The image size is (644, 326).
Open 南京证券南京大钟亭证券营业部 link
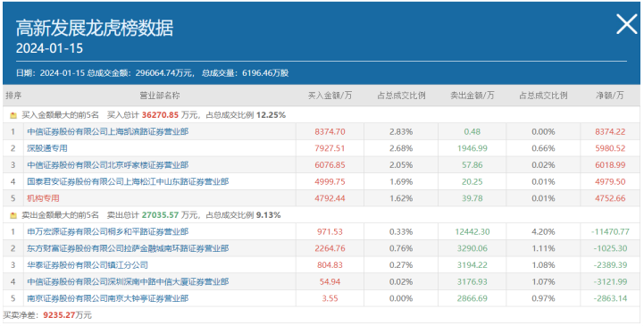coord(108,298)
